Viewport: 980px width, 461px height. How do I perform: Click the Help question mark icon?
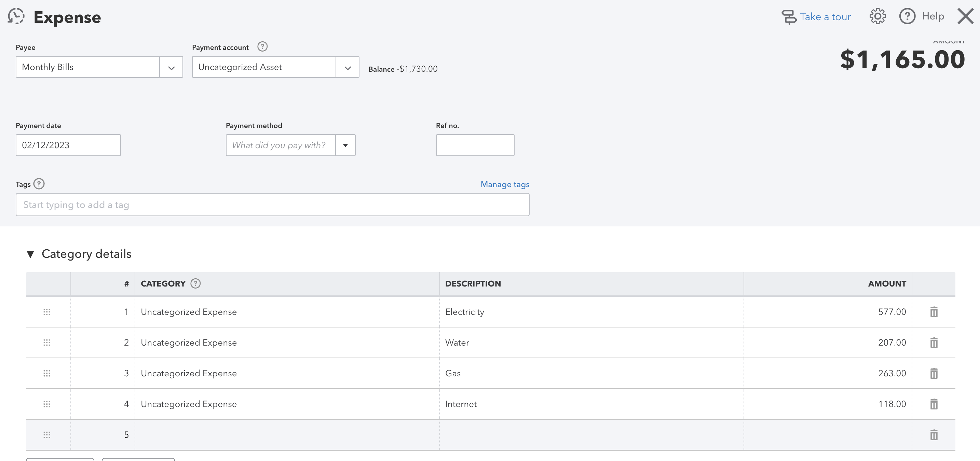907,16
